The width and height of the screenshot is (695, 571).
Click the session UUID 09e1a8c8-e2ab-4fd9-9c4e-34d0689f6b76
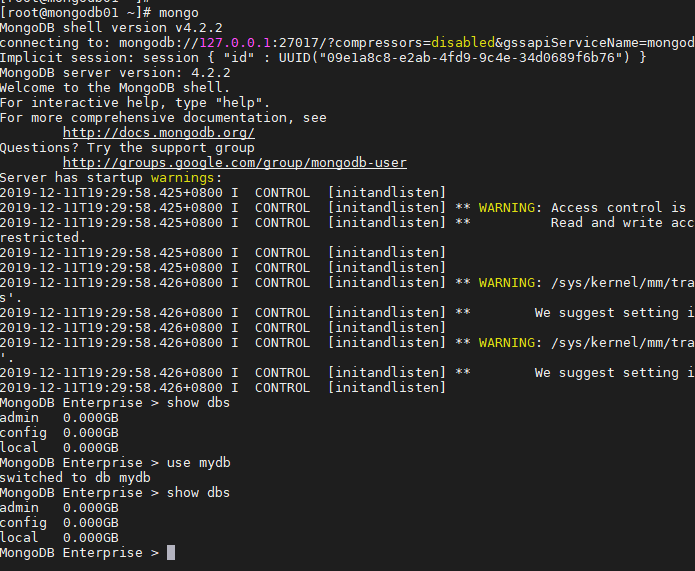pyautogui.click(x=471, y=58)
